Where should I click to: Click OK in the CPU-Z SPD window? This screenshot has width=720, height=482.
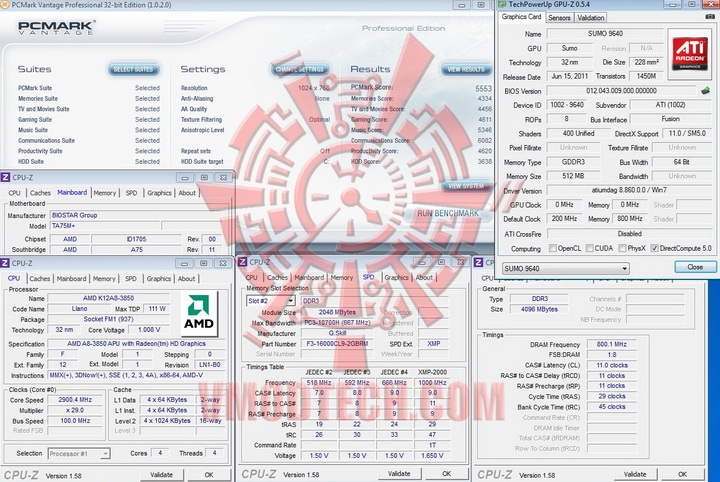pos(446,473)
